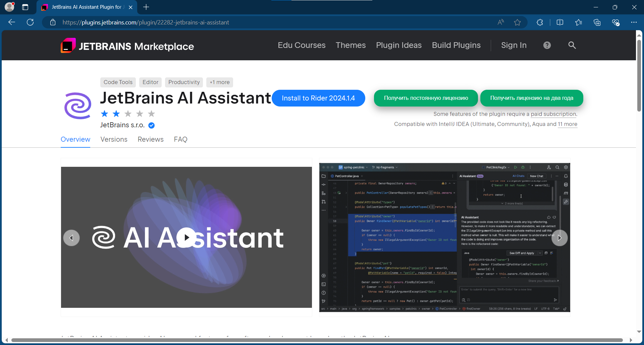Click the Editor tag

click(x=150, y=82)
